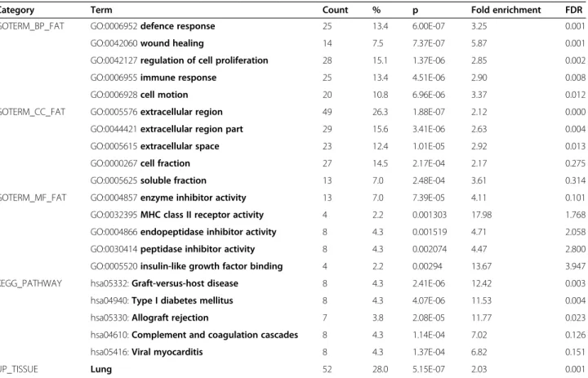Select 'GO:0005625 soluble fraction' term
588x378 pixels.
coord(149,180)
